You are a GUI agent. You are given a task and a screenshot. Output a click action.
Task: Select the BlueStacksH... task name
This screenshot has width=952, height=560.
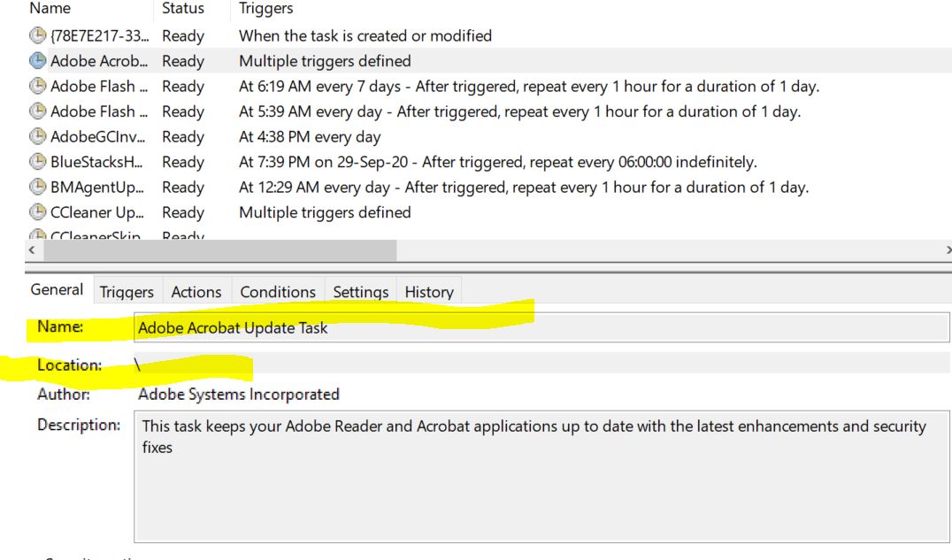(x=96, y=162)
